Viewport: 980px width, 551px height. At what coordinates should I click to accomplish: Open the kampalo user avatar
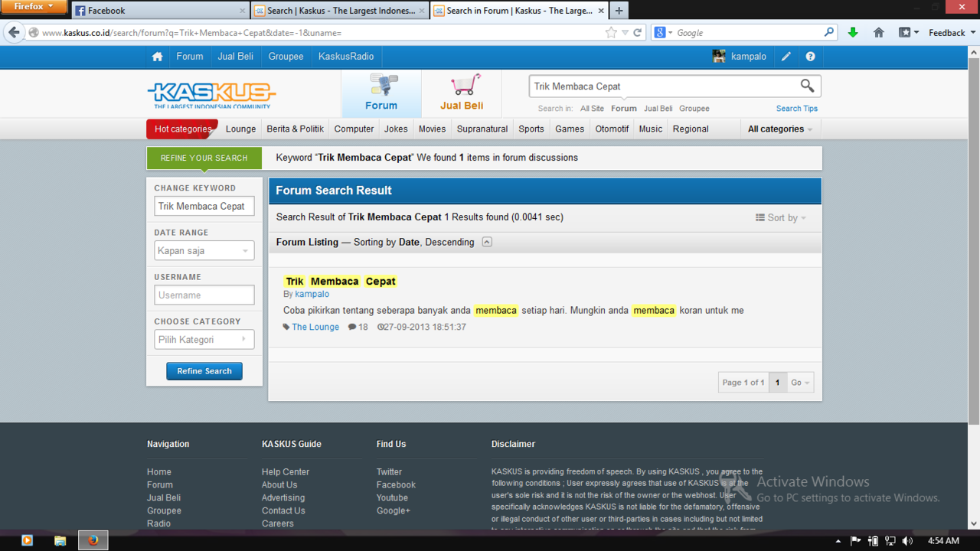point(719,57)
